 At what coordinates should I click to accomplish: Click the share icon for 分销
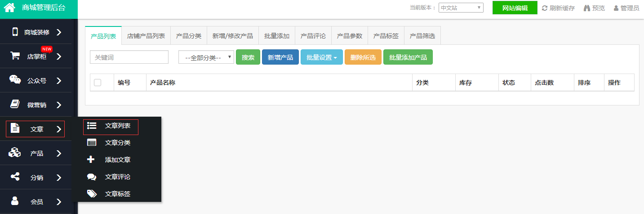pos(15,177)
